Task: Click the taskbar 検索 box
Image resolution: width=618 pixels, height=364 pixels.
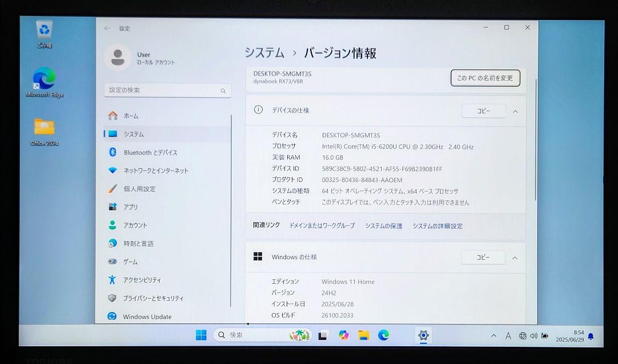Action: 263,335
